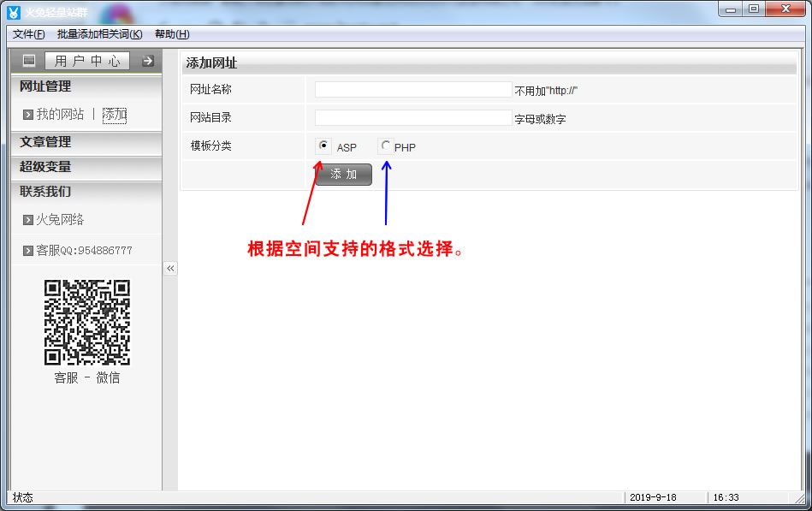Click the arrow icon next to 我的网站
Viewport: 812px width, 511px height.
click(x=28, y=115)
